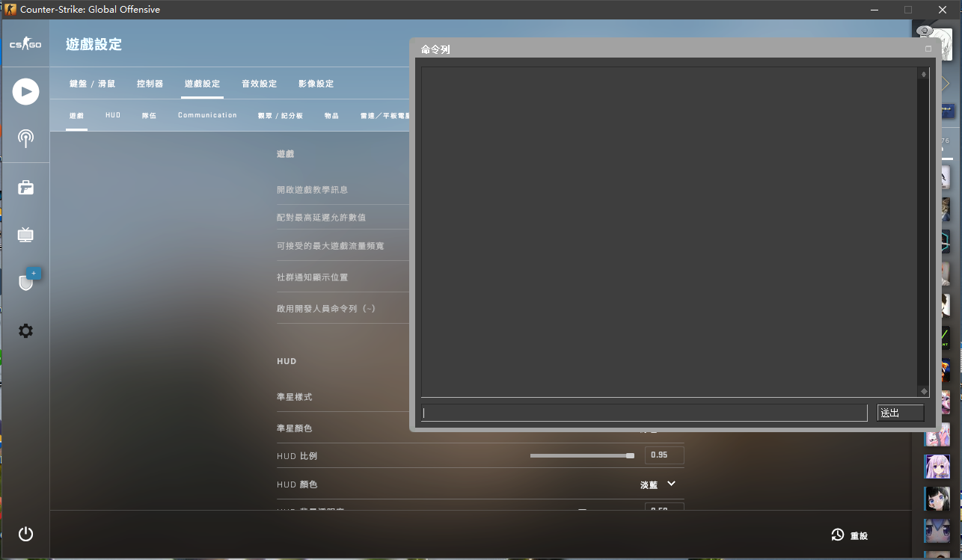
Task: Open the Watch TV icon
Action: click(x=25, y=235)
